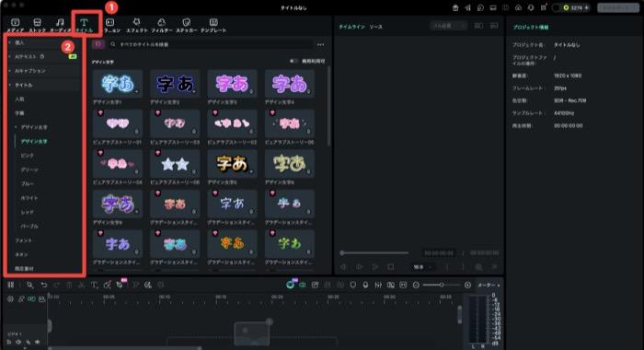644x350 pixels.
Task: Select the デザイン文字2 dark blue thumbnail
Action: click(175, 84)
